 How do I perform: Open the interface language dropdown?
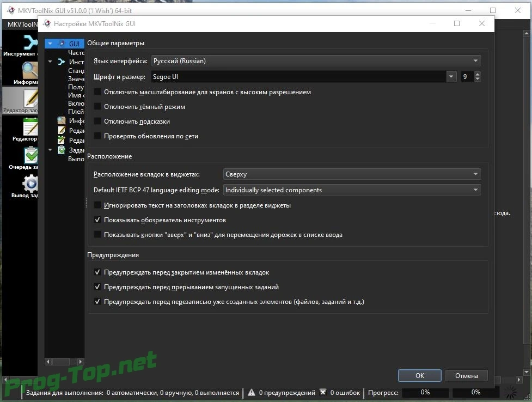coord(316,61)
